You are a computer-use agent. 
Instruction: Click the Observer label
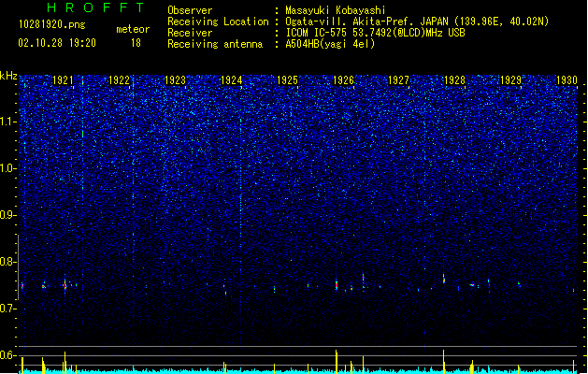pos(190,10)
